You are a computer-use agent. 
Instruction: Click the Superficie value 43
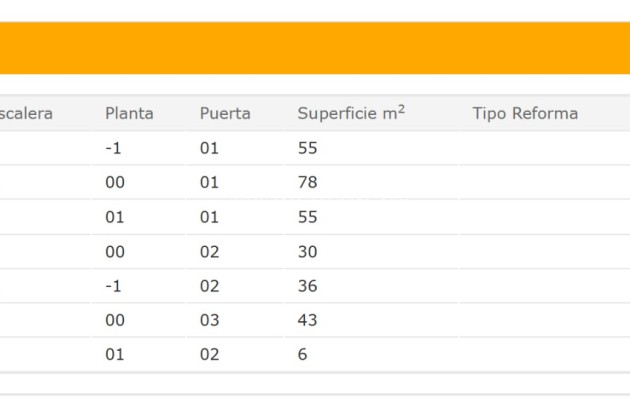308,320
